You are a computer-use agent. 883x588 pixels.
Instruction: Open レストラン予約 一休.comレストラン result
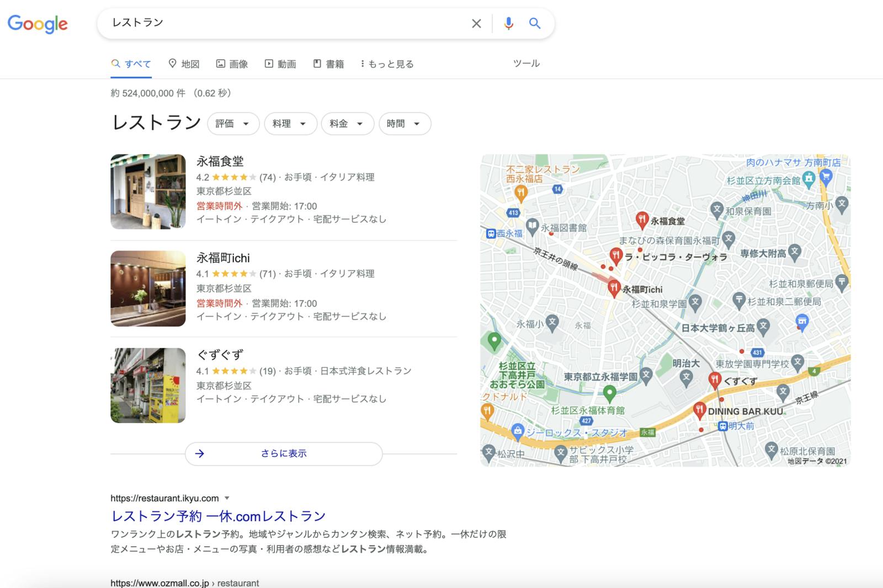pos(219,516)
